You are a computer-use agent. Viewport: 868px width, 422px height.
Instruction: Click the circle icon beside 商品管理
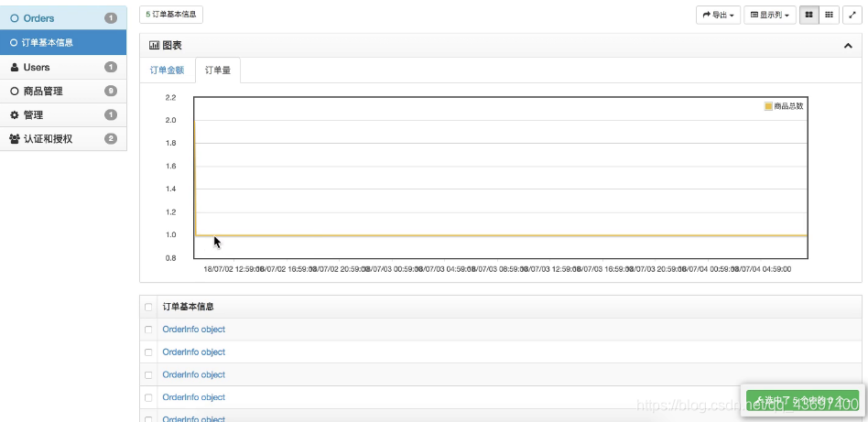15,92
